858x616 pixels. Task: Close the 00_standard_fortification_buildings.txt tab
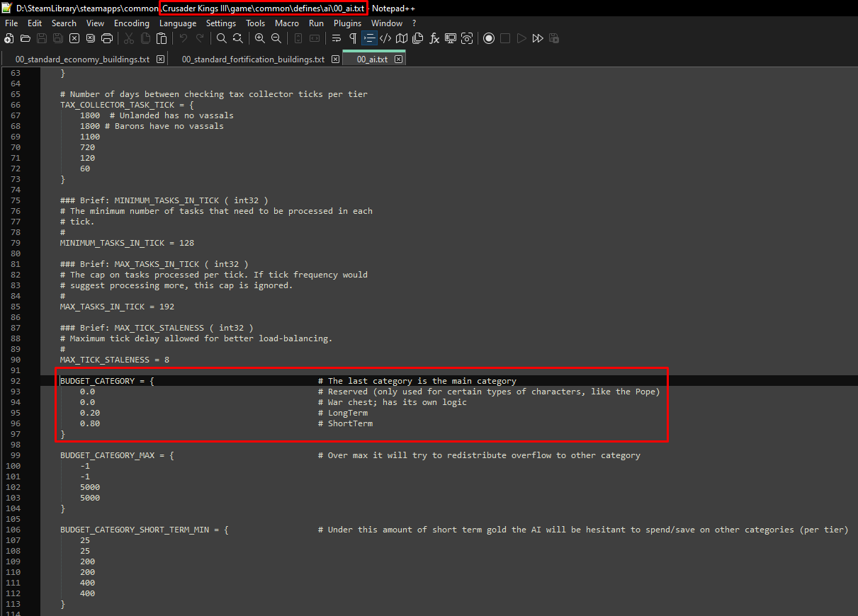tap(334, 59)
